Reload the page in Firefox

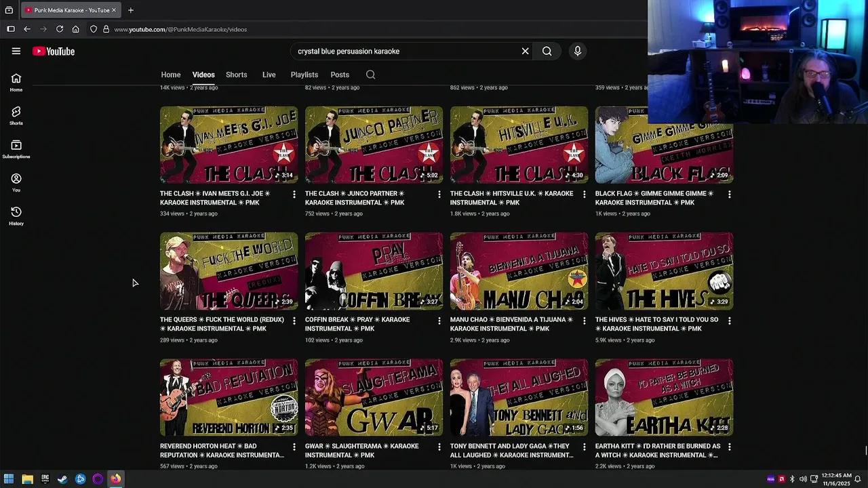pos(60,29)
